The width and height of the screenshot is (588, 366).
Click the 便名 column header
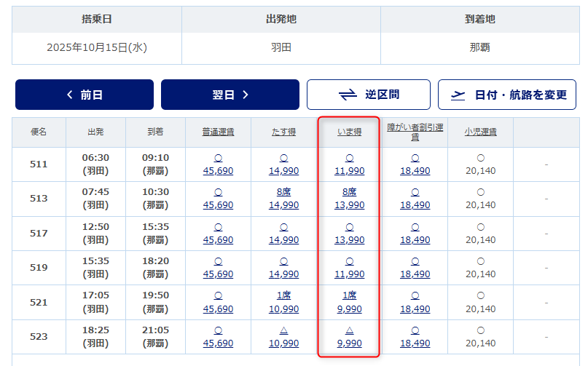[39, 132]
